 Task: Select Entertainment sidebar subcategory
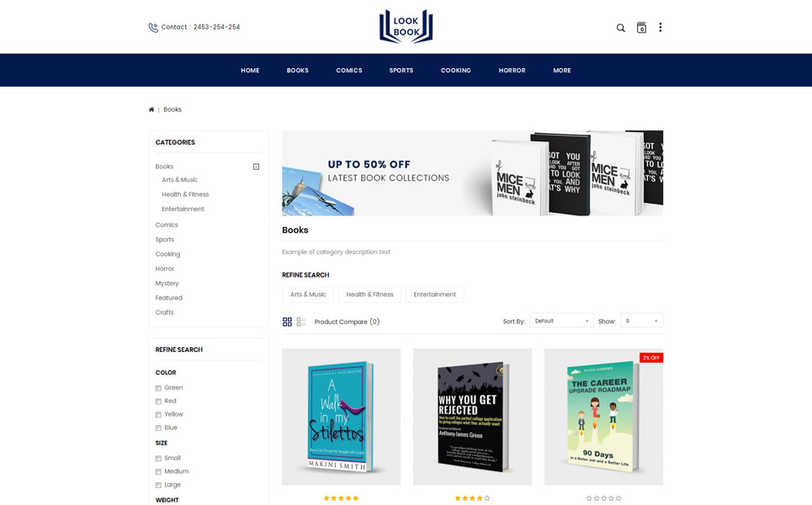[183, 209]
